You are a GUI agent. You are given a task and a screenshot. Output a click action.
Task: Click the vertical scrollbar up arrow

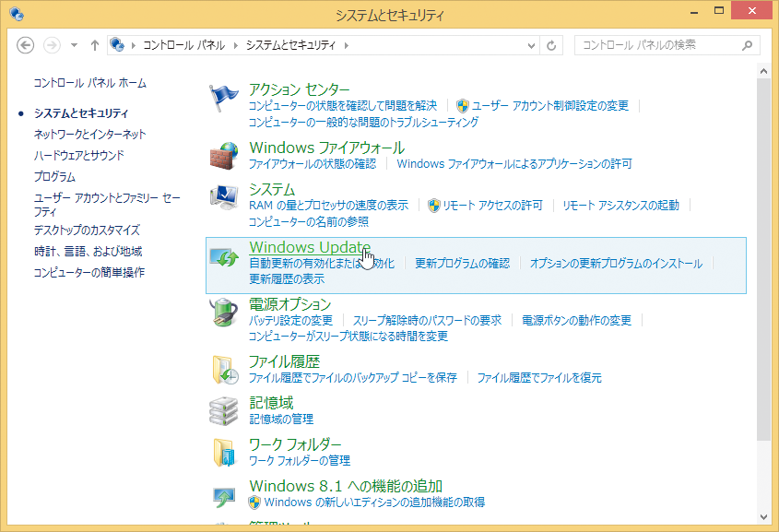tap(763, 72)
